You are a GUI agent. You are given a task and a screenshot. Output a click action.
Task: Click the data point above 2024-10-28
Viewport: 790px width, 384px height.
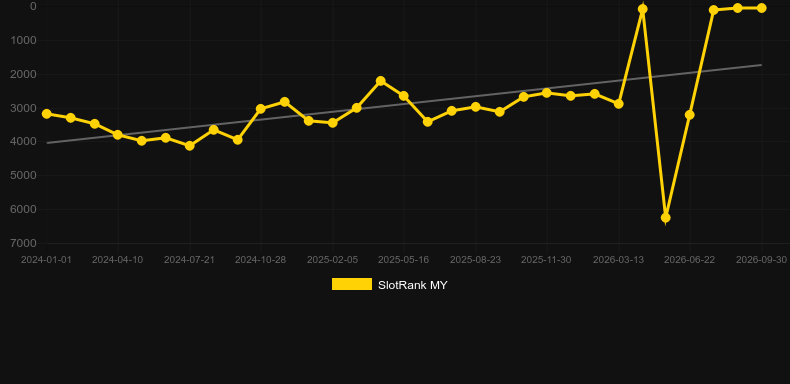tap(260, 109)
